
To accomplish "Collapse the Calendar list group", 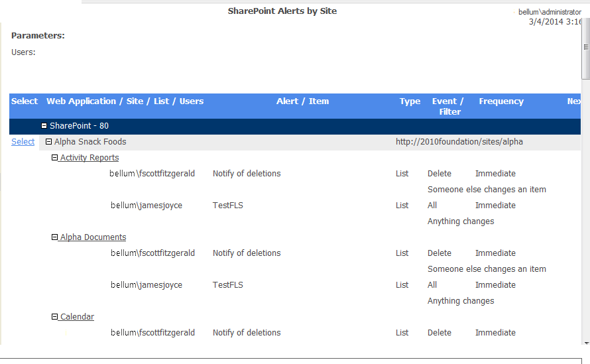I will [x=54, y=317].
